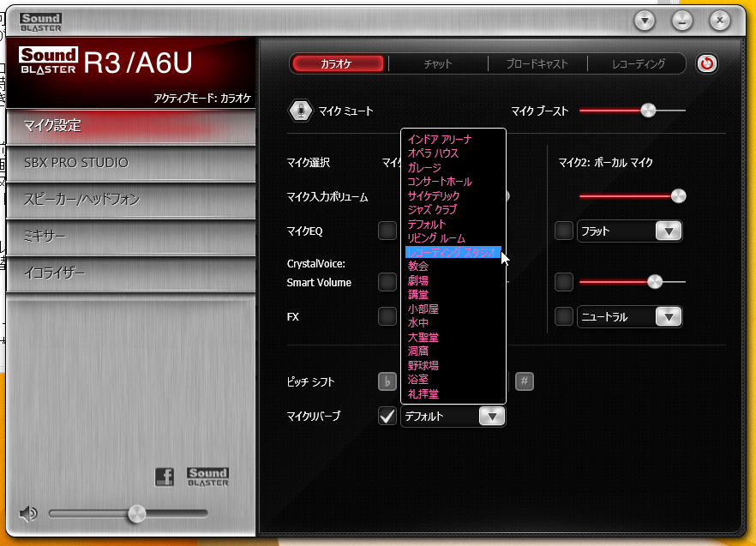The height and width of the screenshot is (546, 756).
Task: Enable the mic 2 FX checkbox beside ニュートラル
Action: coord(564,317)
